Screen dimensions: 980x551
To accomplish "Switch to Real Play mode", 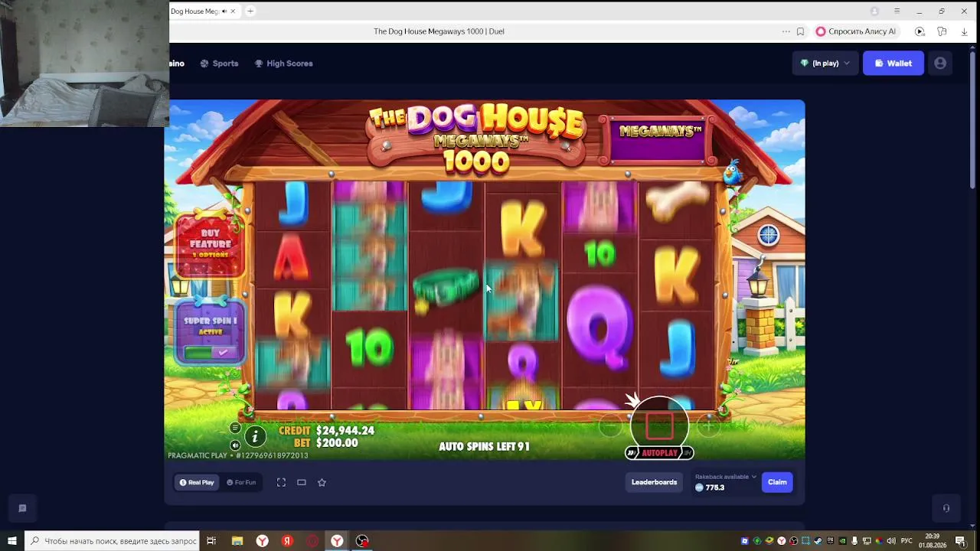I will pos(197,482).
